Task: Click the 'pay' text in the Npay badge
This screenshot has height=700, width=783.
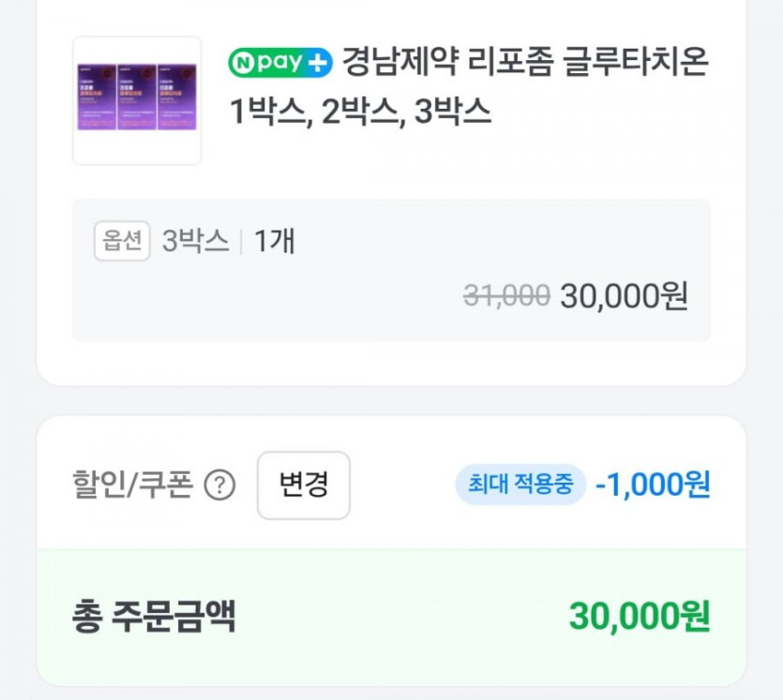Action: click(x=280, y=64)
